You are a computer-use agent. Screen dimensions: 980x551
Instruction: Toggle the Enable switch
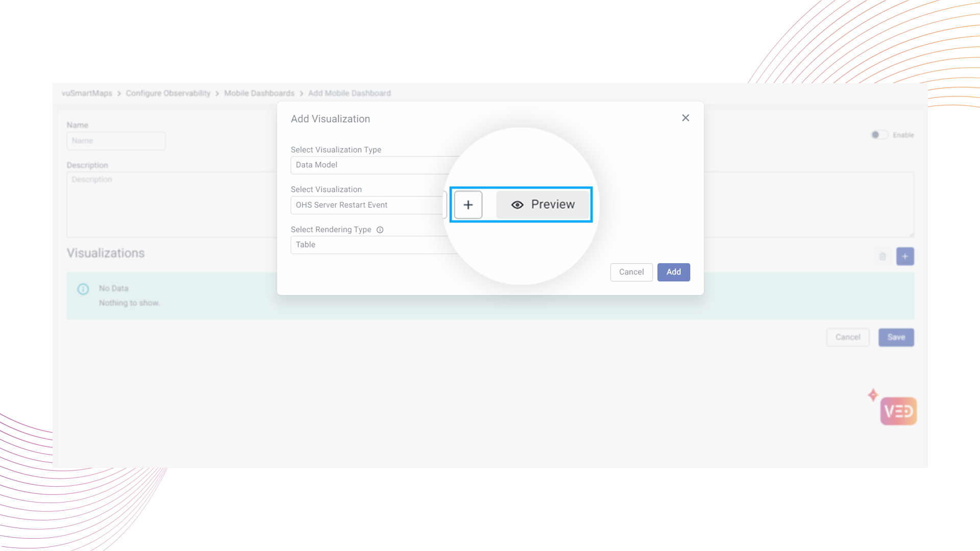879,135
